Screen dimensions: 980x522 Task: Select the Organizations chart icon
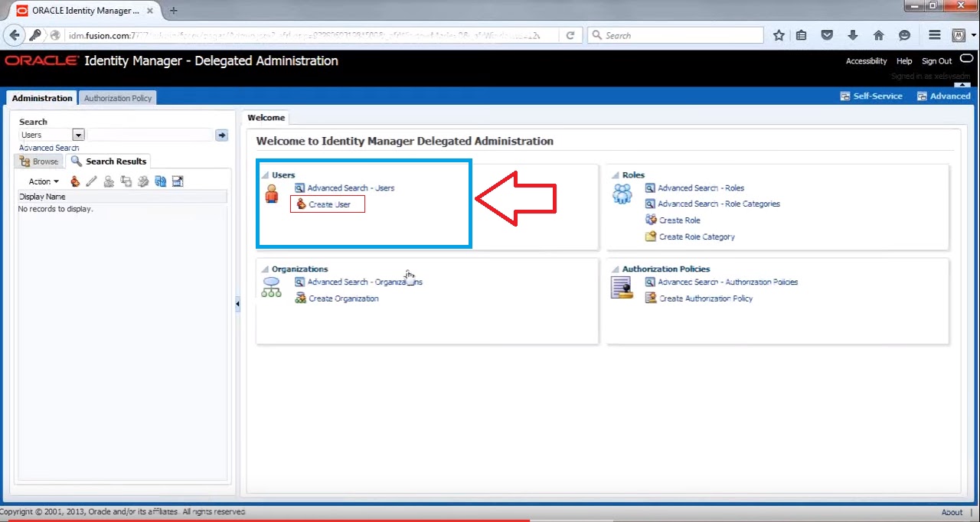coord(271,288)
